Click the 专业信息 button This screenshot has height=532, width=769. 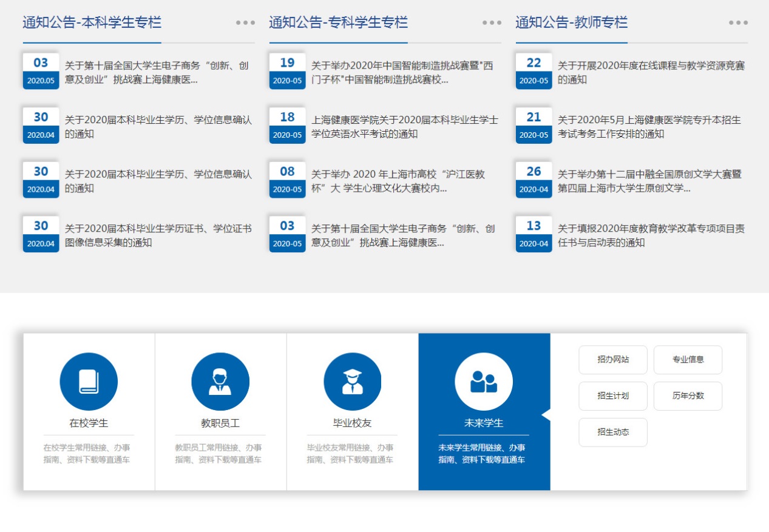688,360
